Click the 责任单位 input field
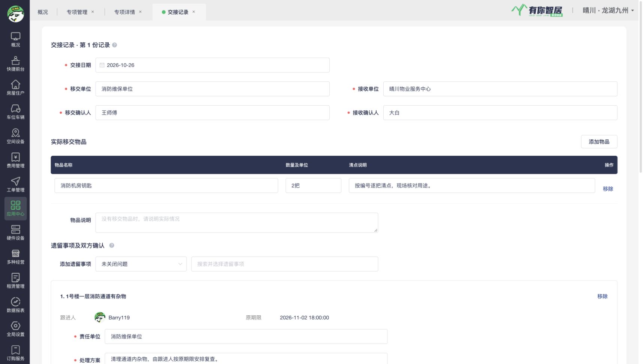This screenshot has height=364, width=643. (x=246, y=337)
